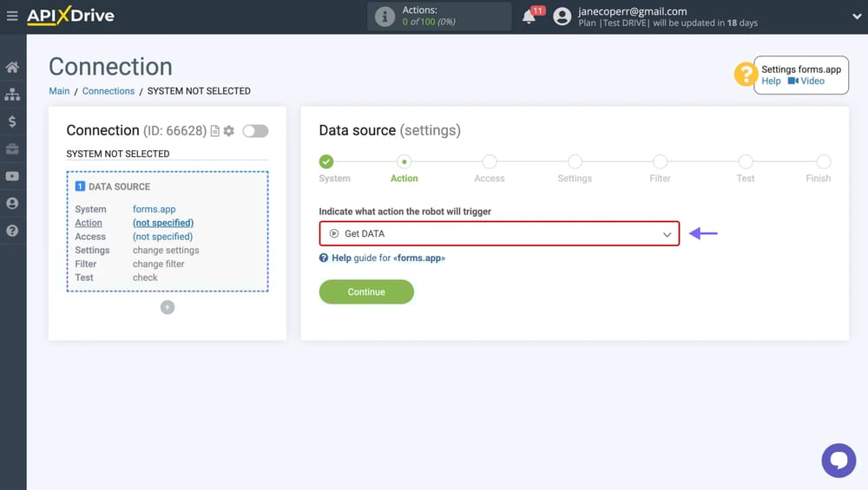This screenshot has height=490, width=868.
Task: Expand the account menu chevron
Action: point(855,16)
